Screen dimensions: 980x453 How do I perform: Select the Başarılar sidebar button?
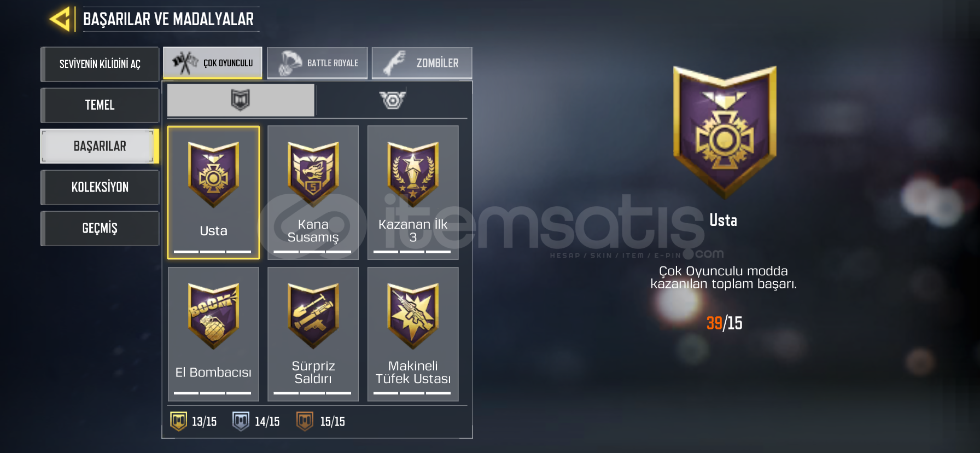100,146
